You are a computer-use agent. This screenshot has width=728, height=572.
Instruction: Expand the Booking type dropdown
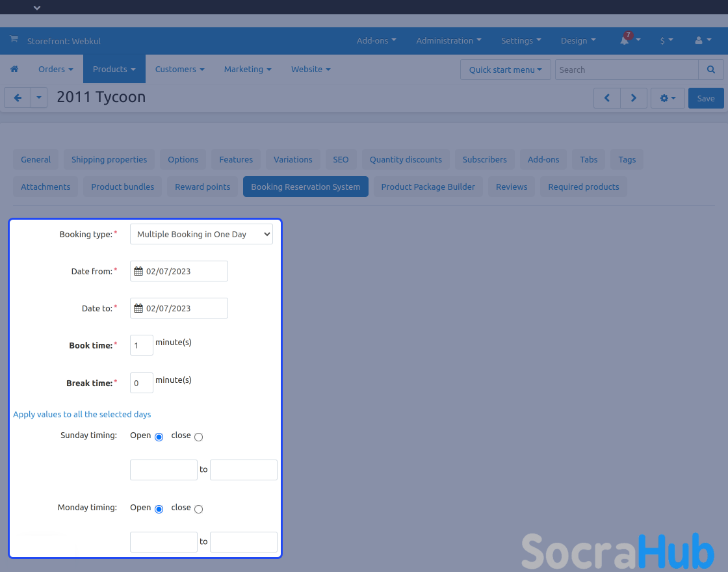click(x=201, y=235)
